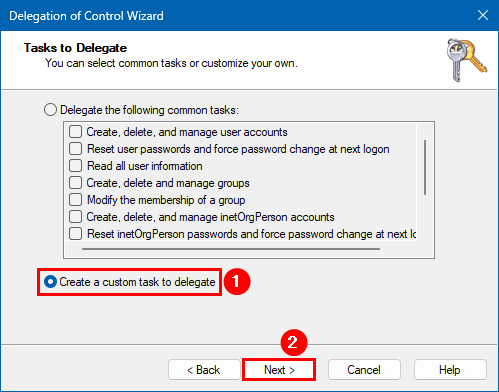Cancel the Delegation of Control Wizard
This screenshot has width=499, height=392.
pyautogui.click(x=364, y=370)
